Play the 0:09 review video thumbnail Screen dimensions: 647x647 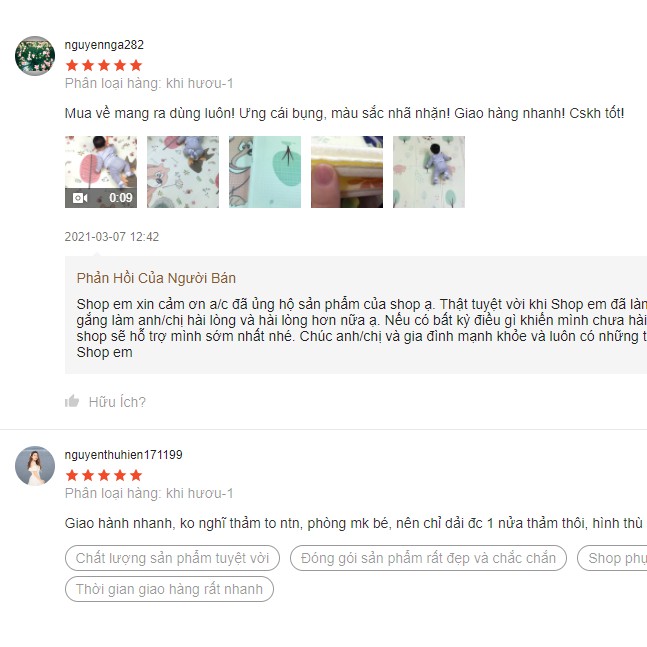[101, 172]
